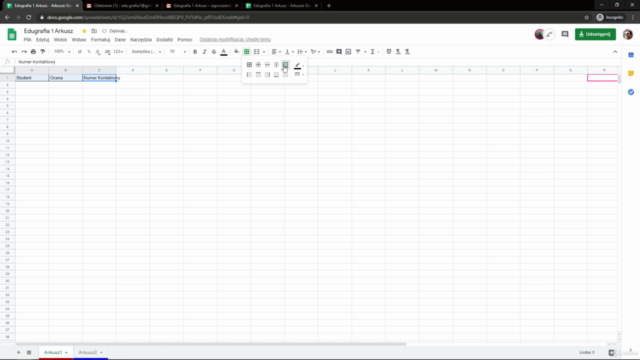The width and height of the screenshot is (640, 360).
Task: Apply horizontal borders from borders panel
Action: pos(267,65)
